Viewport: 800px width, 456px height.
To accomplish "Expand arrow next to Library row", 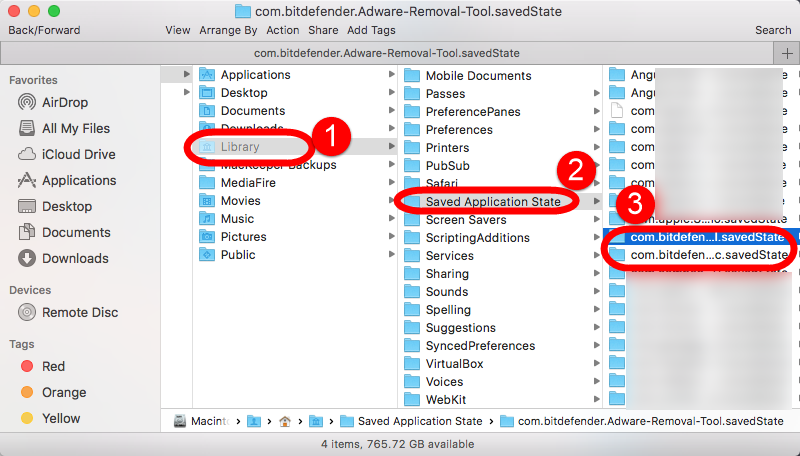I will tap(391, 146).
